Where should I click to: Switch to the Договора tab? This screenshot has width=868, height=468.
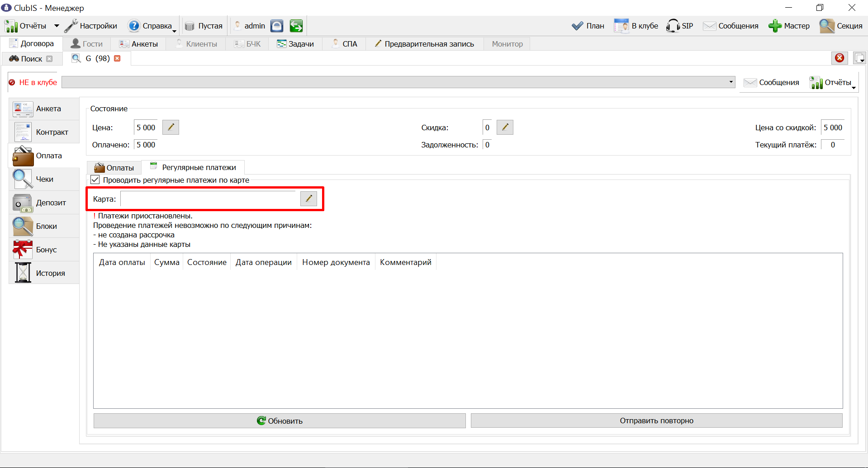point(32,43)
